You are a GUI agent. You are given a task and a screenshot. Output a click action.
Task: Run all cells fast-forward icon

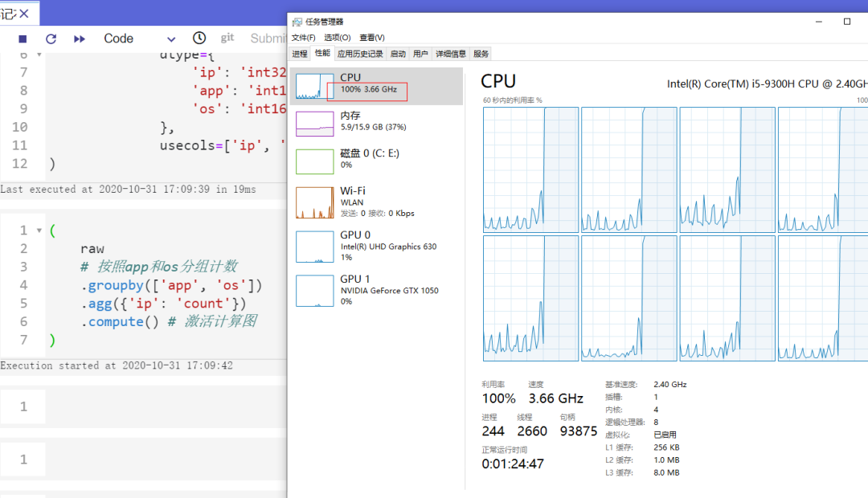coord(79,39)
